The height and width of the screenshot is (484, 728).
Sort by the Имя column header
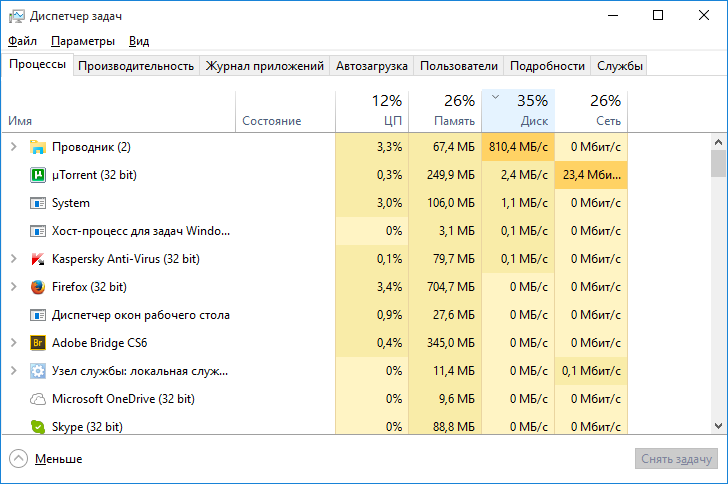119,111
